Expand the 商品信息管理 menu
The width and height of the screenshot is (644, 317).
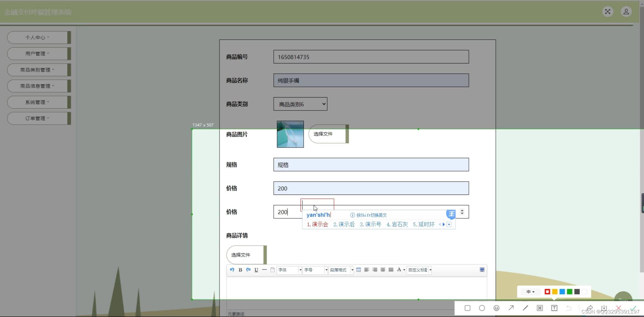(x=39, y=86)
